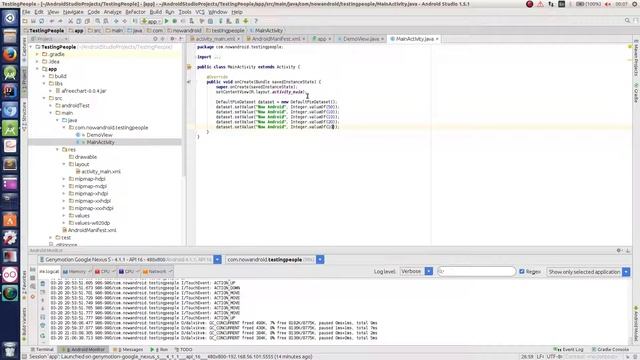640x360 pixels.
Task: Switch to the AndroidManifest.xml editor tab
Action: (276, 39)
